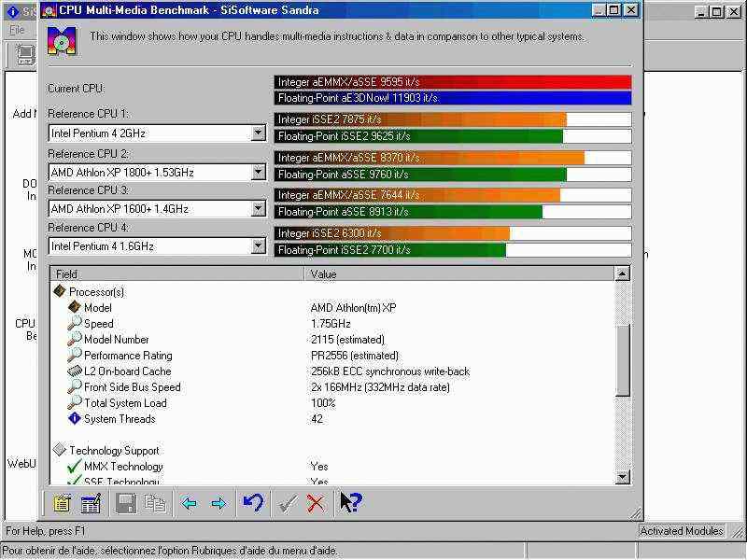Click the blue Floating-Point aE3DNow! 11903 bar
Viewport: 747px width, 560px height.
[453, 98]
